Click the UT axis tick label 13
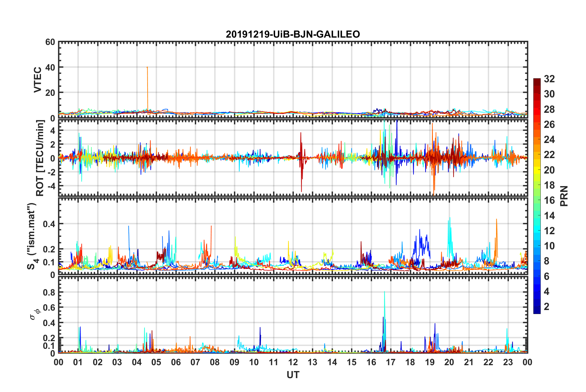Viewport: 586px width, 392px height. [312, 362]
